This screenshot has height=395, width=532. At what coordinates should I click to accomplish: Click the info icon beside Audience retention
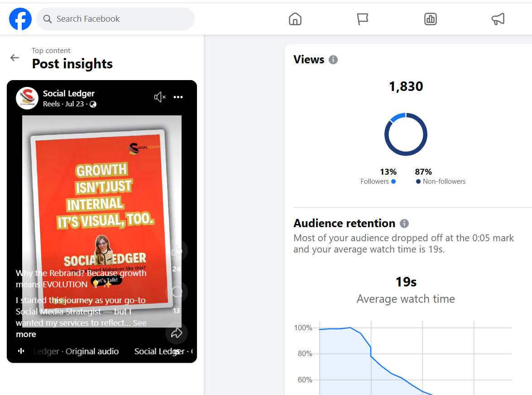click(x=404, y=224)
